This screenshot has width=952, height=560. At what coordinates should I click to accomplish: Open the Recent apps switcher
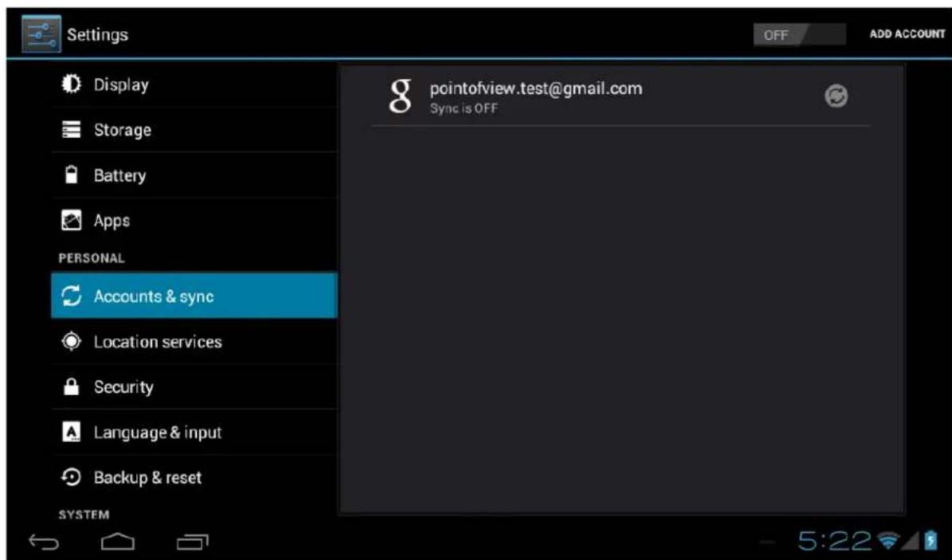192,542
